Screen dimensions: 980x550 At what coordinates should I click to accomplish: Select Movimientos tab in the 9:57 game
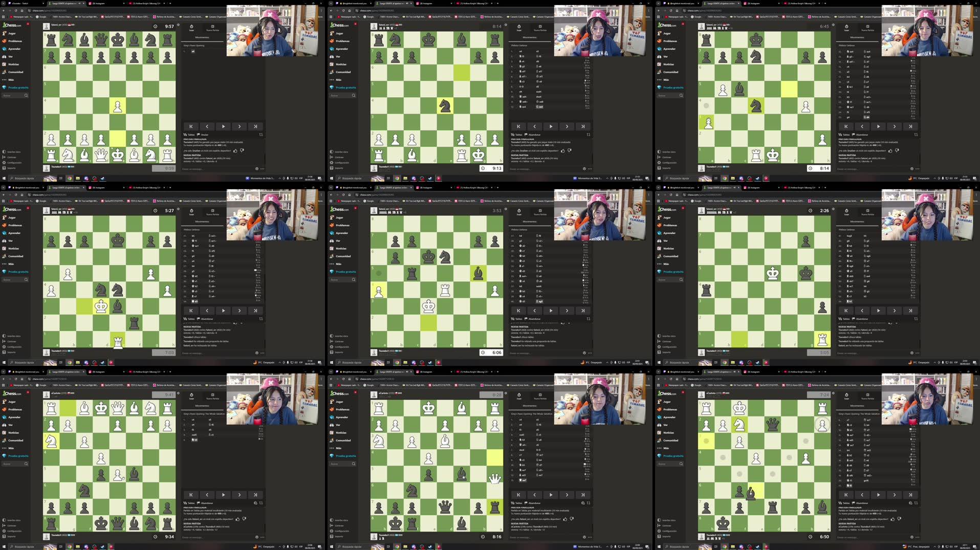[202, 37]
